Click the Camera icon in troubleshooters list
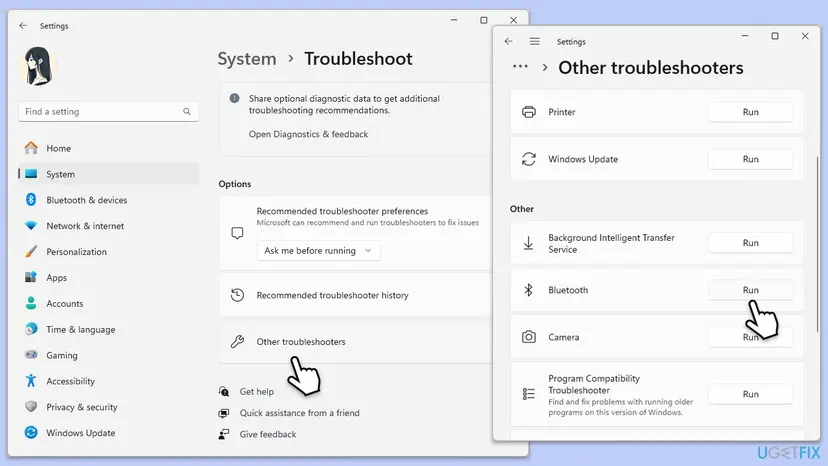 tap(529, 337)
